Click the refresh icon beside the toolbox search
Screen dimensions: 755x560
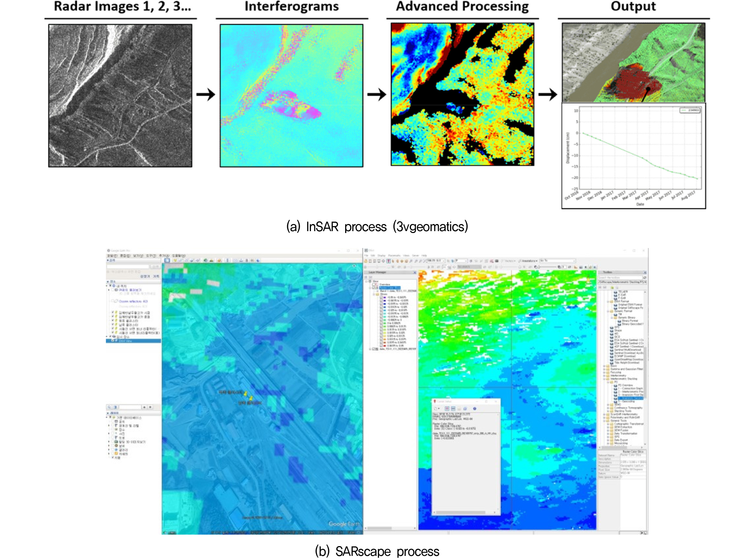644,277
